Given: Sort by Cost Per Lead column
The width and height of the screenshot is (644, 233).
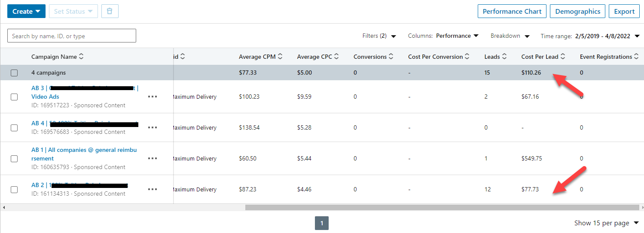Looking at the screenshot, I should click(563, 57).
